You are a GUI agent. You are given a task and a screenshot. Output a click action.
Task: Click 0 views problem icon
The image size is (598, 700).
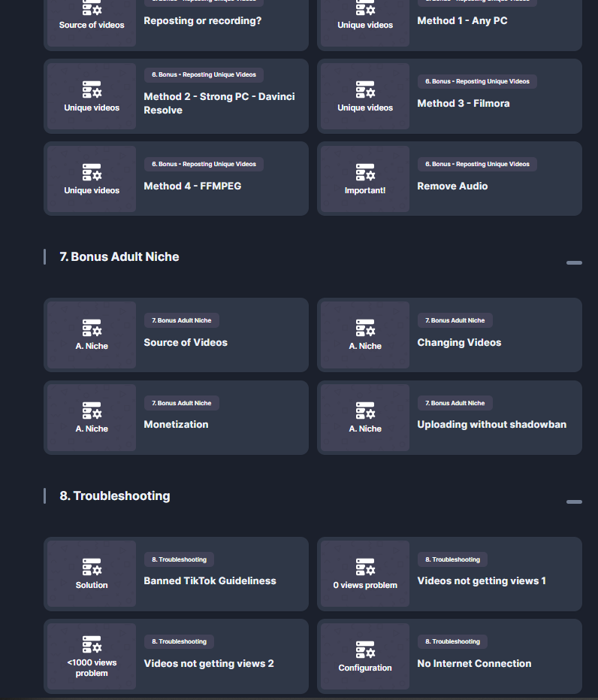click(x=365, y=567)
